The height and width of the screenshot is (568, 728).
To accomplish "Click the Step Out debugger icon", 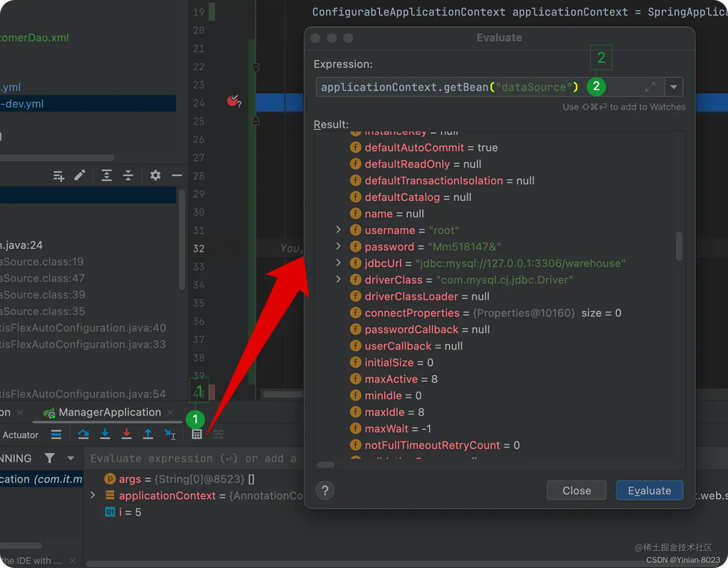I will click(x=148, y=434).
